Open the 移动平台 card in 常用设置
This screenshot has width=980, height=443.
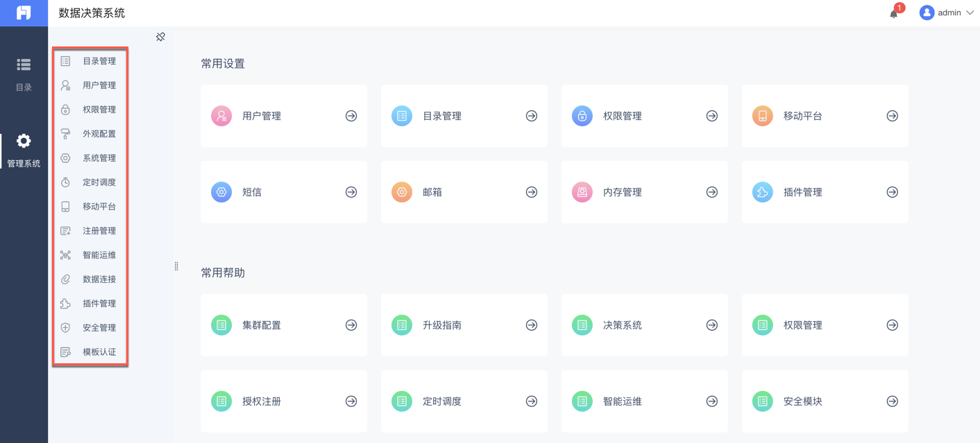pos(825,116)
